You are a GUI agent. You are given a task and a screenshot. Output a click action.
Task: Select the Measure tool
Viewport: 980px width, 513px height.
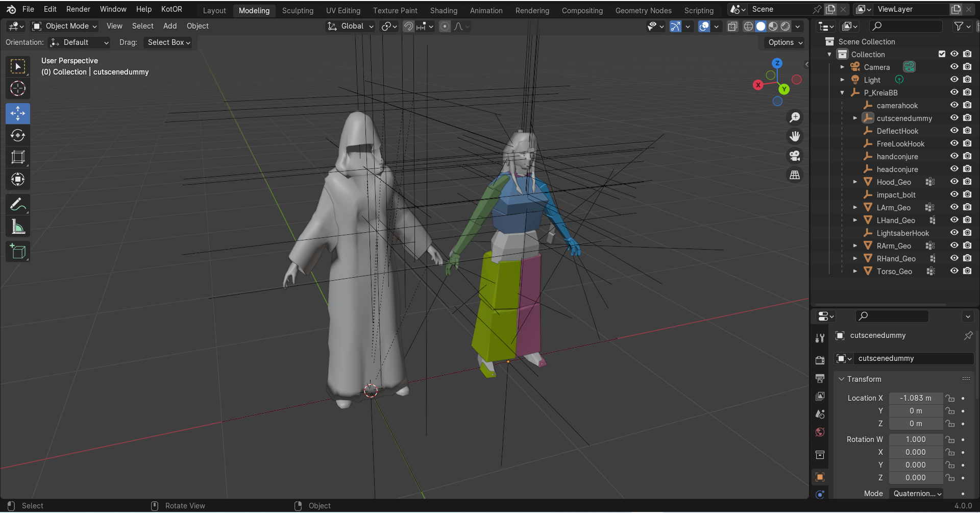coord(18,227)
